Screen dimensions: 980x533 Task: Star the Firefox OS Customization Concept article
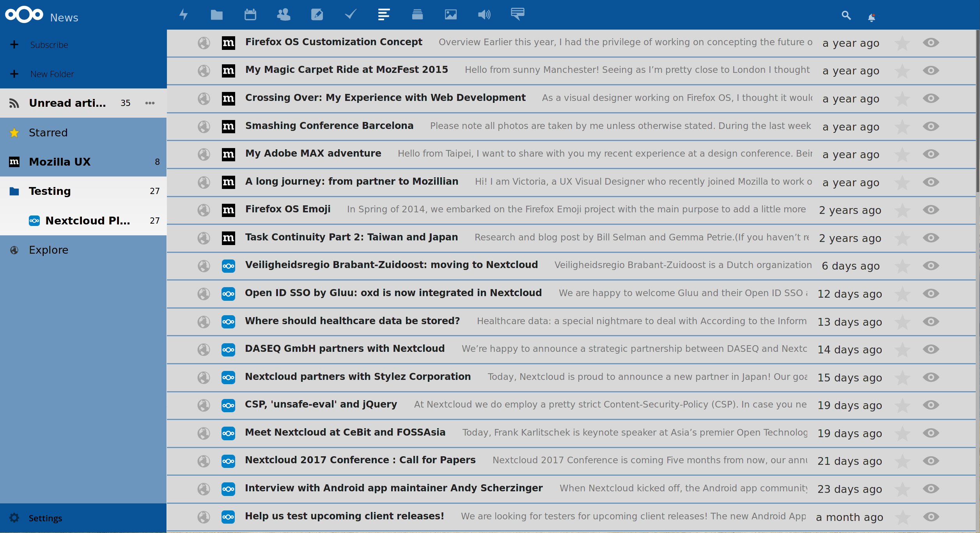tap(902, 43)
